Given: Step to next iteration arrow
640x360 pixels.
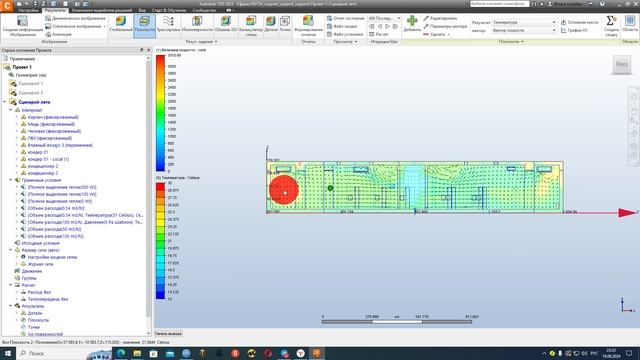Looking at the screenshot, I should pos(387,26).
